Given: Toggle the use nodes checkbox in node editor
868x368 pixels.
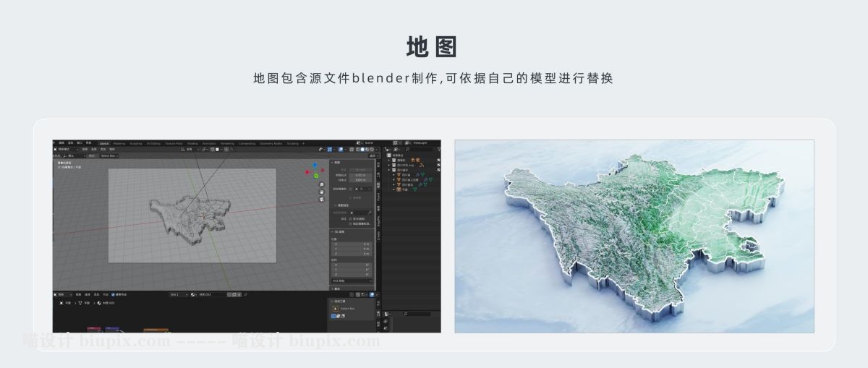Looking at the screenshot, I should [114, 294].
